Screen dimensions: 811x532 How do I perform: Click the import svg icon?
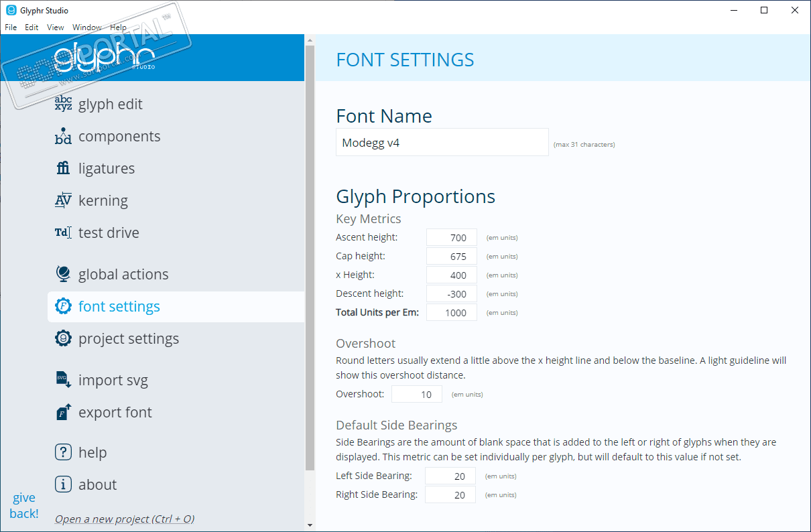point(63,380)
